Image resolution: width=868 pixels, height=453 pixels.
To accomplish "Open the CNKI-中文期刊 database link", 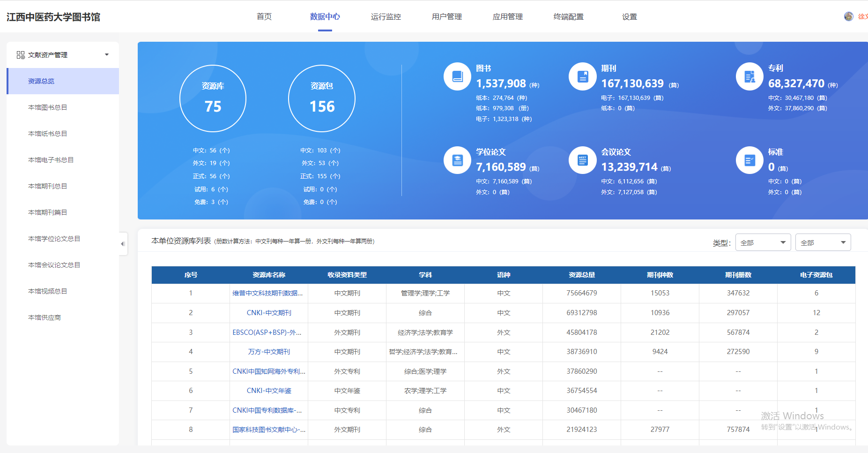I will click(x=269, y=313).
